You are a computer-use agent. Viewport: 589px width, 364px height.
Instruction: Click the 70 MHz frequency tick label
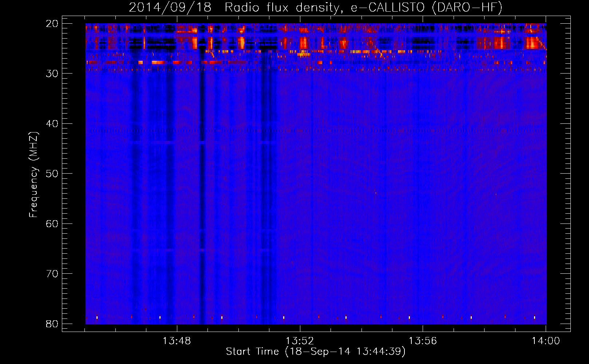click(52, 274)
